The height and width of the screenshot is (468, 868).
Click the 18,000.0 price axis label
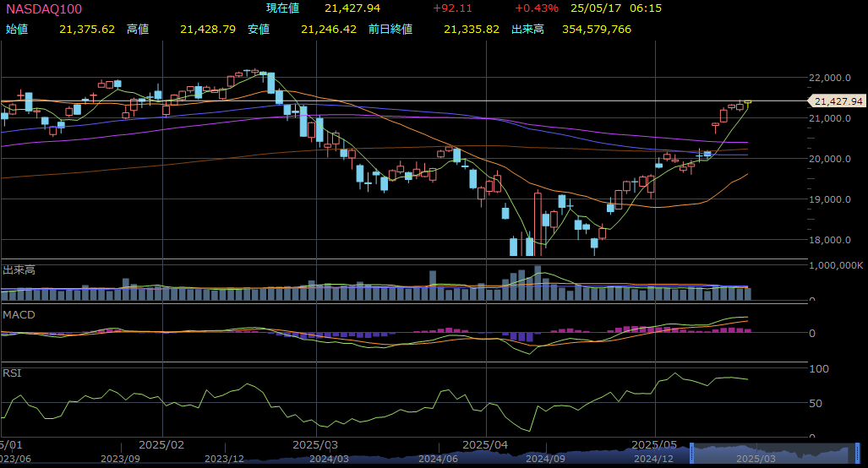tap(830, 240)
